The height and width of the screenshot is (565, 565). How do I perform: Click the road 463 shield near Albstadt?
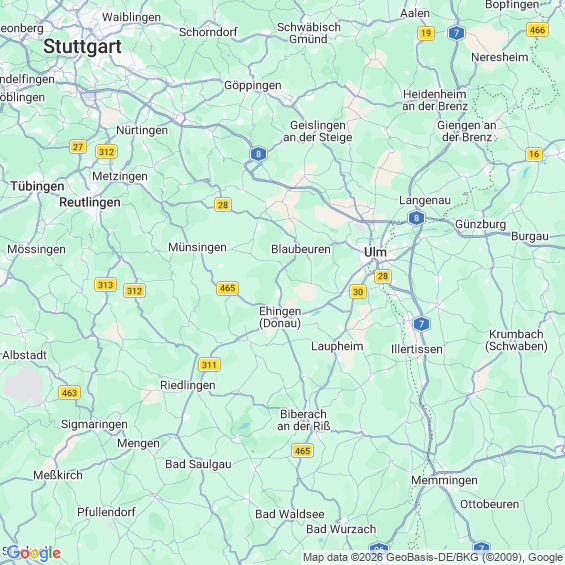[x=69, y=393]
